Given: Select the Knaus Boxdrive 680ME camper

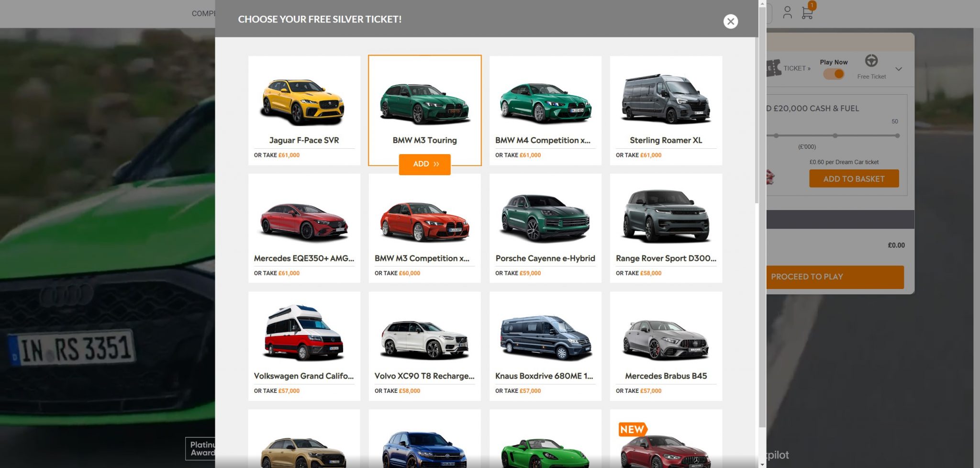Looking at the screenshot, I should (545, 345).
